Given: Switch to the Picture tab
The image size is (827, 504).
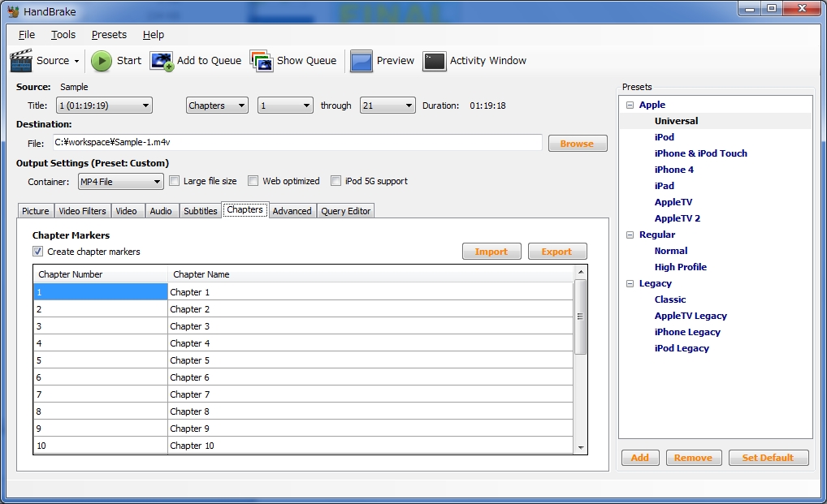Looking at the screenshot, I should (x=35, y=211).
